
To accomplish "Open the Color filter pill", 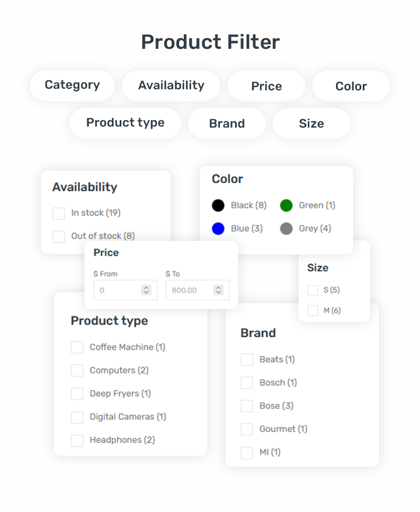I will pos(351,86).
